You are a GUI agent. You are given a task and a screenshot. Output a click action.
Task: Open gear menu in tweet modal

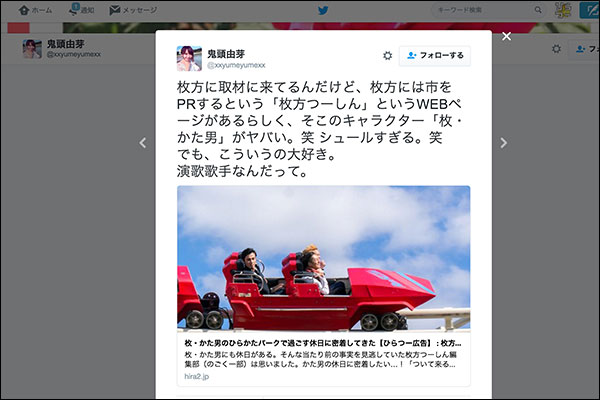point(387,56)
